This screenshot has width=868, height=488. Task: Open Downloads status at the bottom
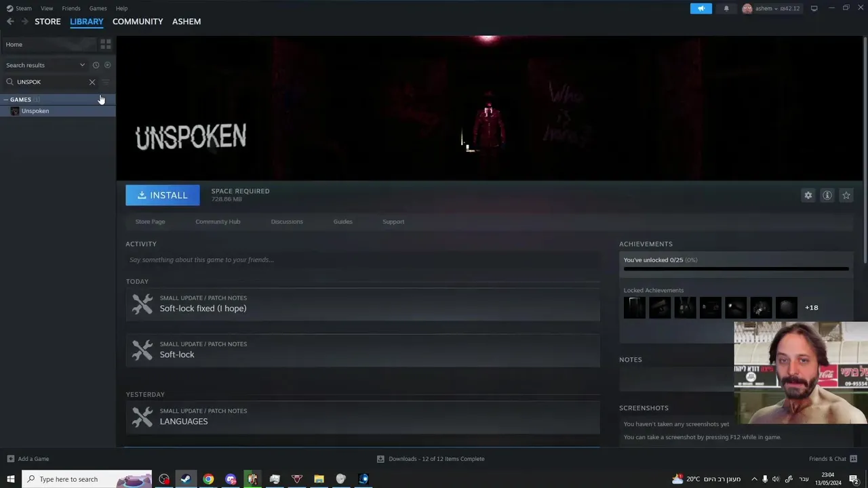[x=431, y=459]
